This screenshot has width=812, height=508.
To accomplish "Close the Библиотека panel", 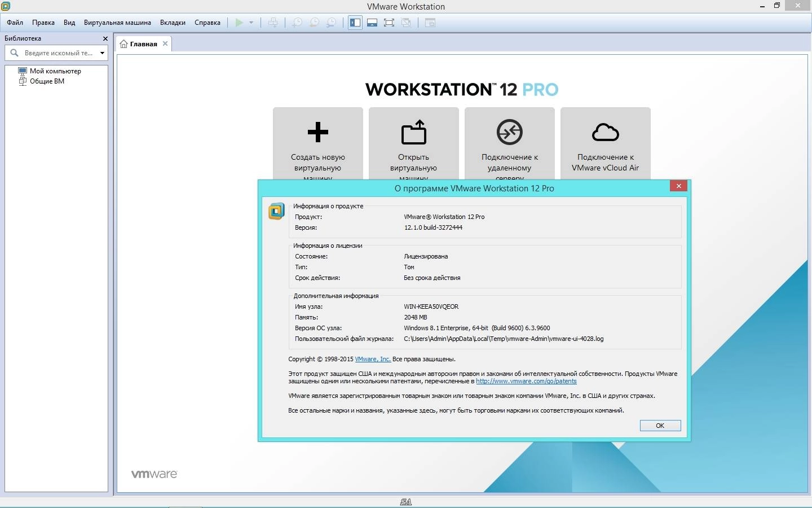I will 105,38.
